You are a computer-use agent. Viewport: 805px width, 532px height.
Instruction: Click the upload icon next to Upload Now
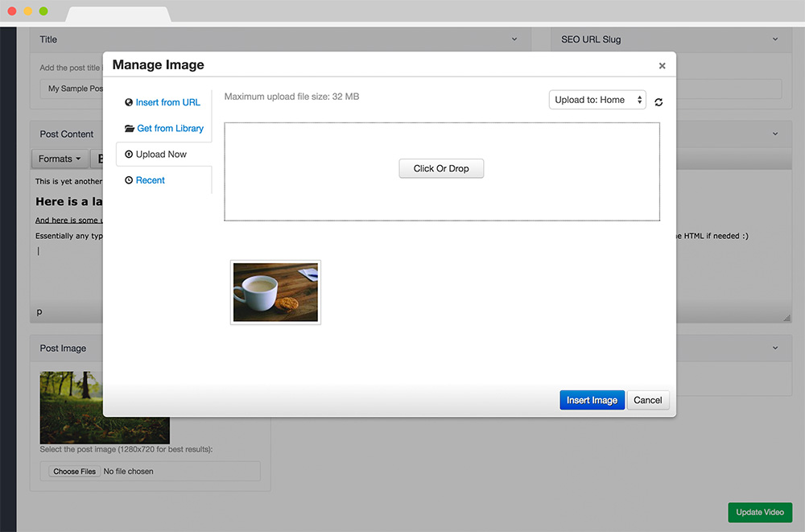[129, 155]
